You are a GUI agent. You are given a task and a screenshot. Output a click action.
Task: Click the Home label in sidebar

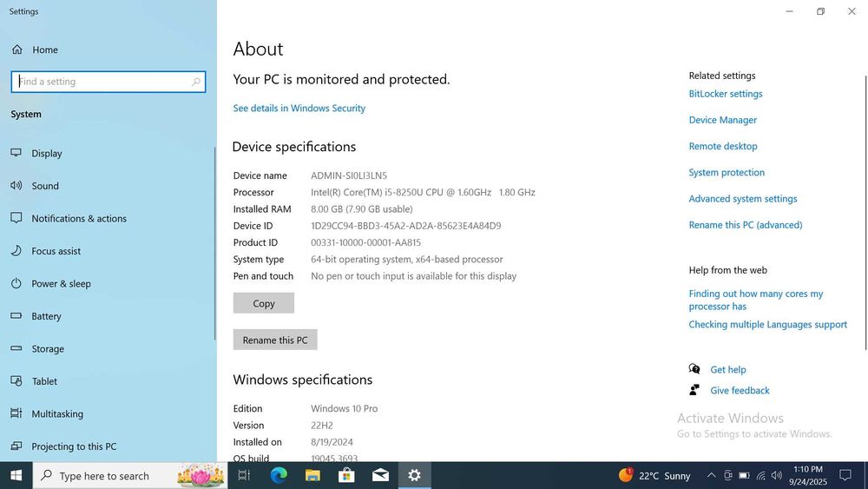click(45, 50)
